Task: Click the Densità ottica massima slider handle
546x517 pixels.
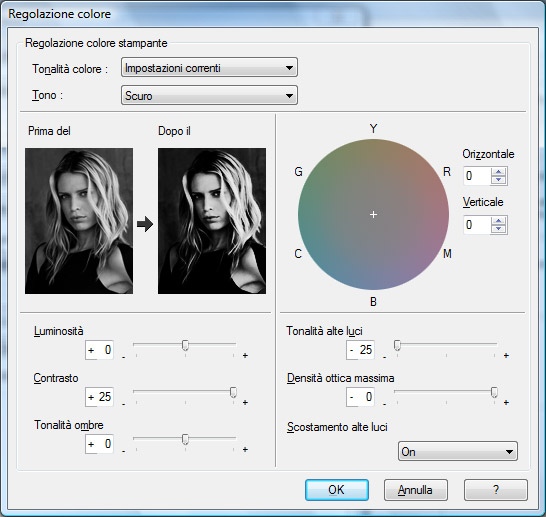Action: click(494, 392)
